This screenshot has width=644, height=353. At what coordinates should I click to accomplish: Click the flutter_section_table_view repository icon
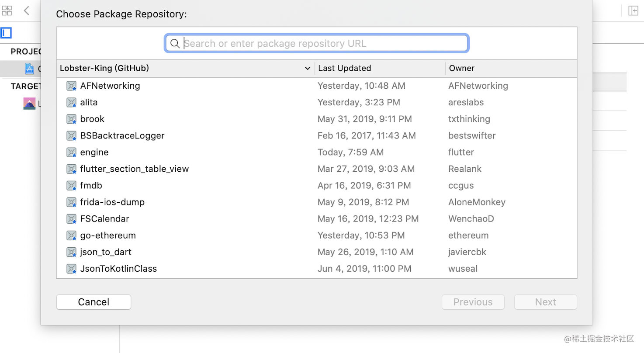72,169
